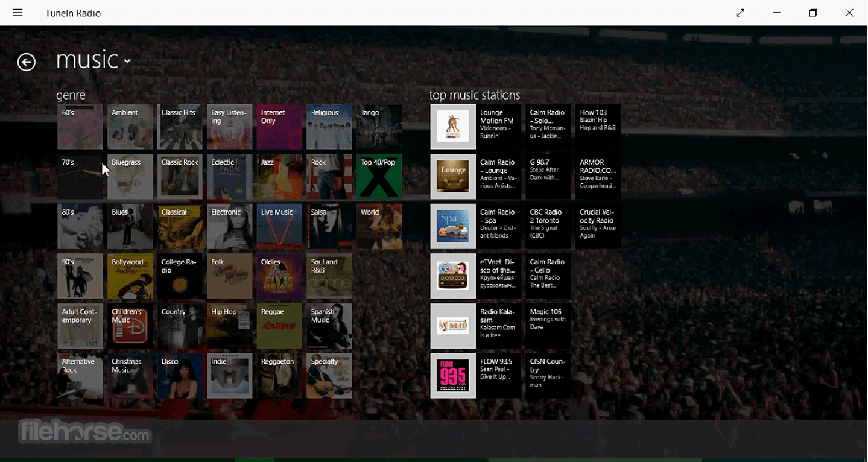Play the Calm Radio - Lounge station
This screenshot has height=462, width=868.
click(x=475, y=177)
